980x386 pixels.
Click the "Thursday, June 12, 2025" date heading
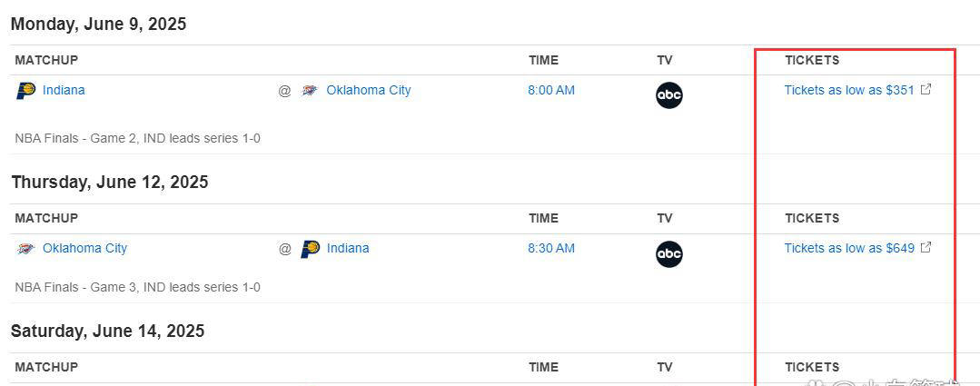[110, 183]
